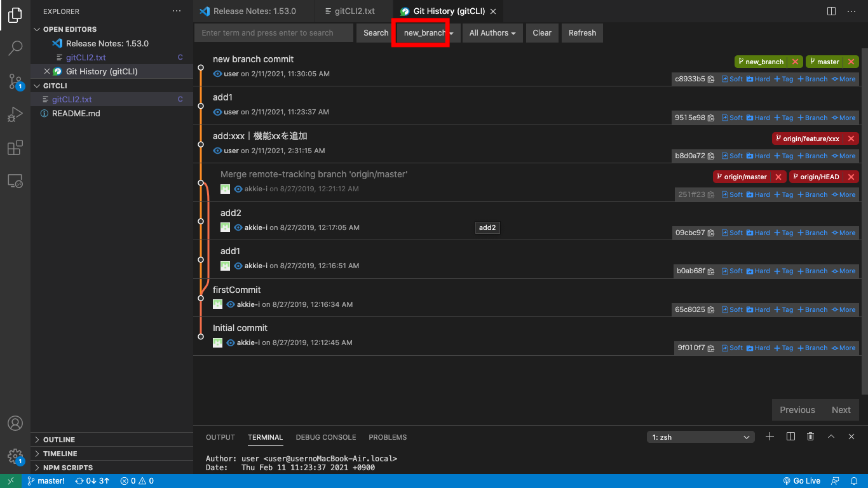Toggle eye icon on add:xxx commit

pos(217,151)
